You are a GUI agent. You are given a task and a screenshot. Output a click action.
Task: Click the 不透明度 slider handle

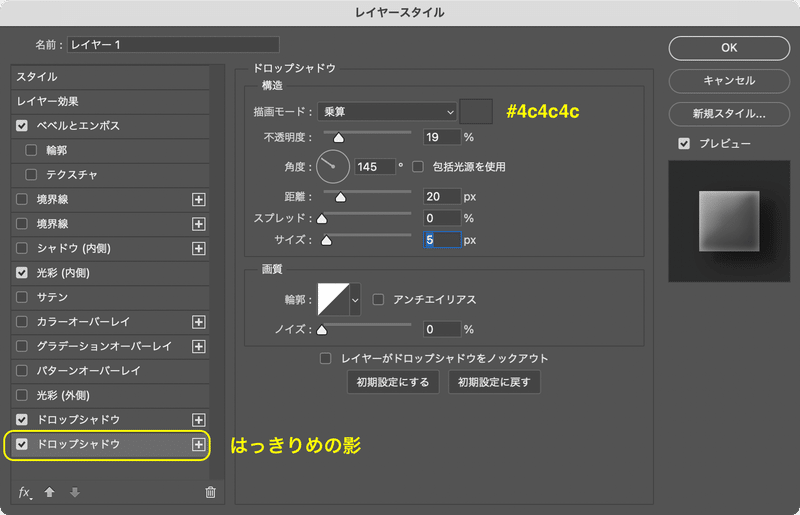coord(338,138)
